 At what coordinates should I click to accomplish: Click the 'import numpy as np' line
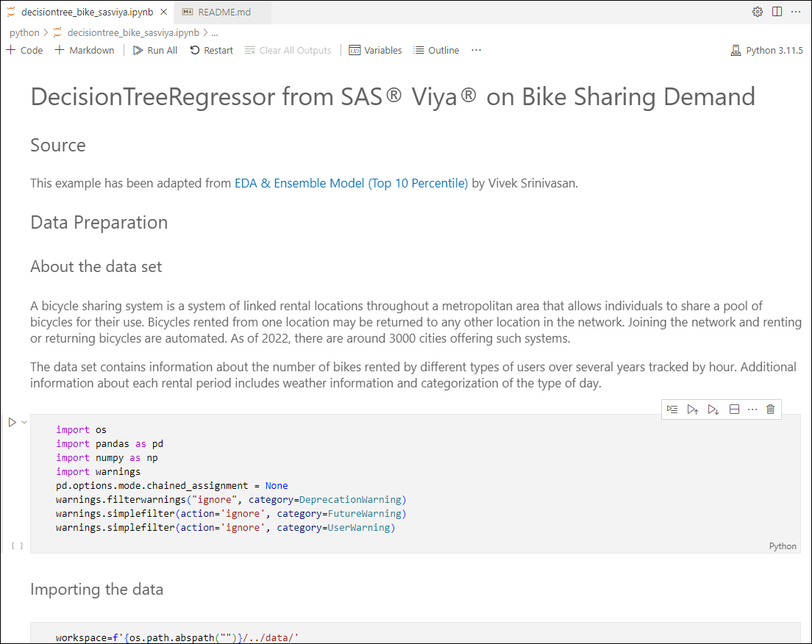(x=107, y=457)
